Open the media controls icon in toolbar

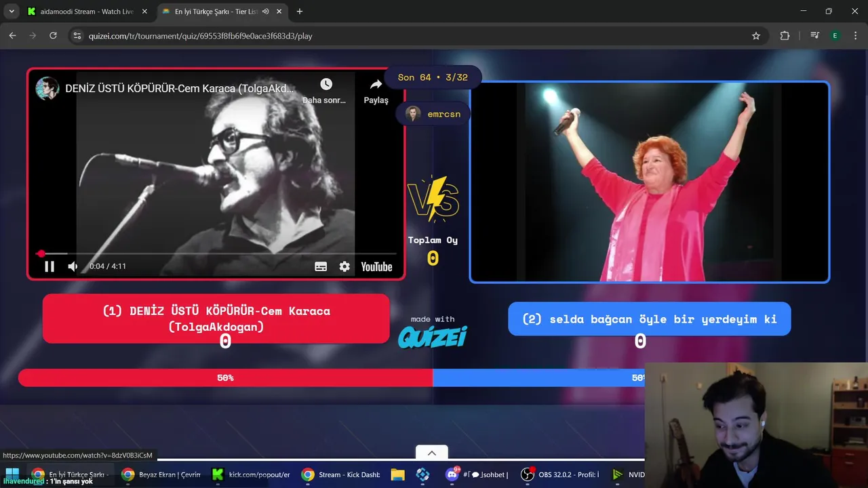[815, 36]
